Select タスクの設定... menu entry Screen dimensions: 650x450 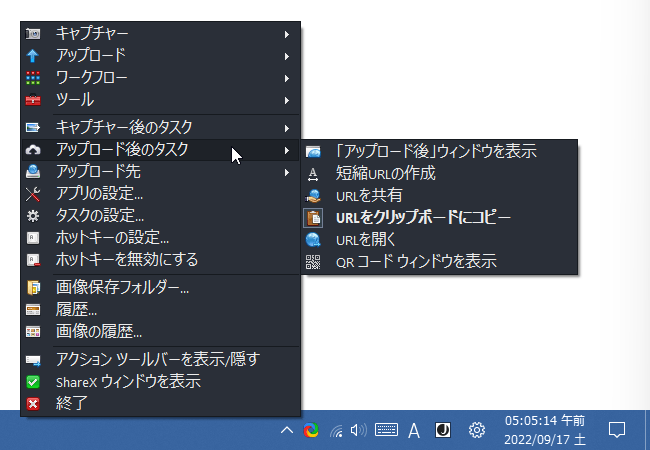pos(160,215)
